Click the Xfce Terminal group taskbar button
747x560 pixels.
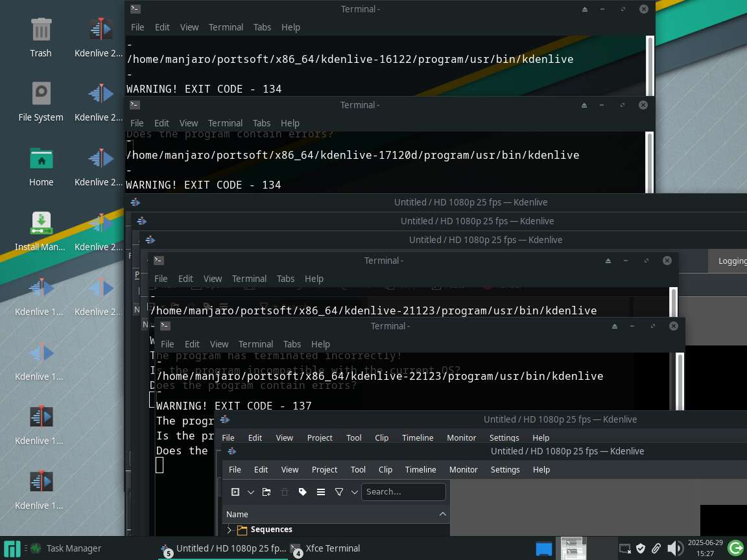[x=326, y=548]
